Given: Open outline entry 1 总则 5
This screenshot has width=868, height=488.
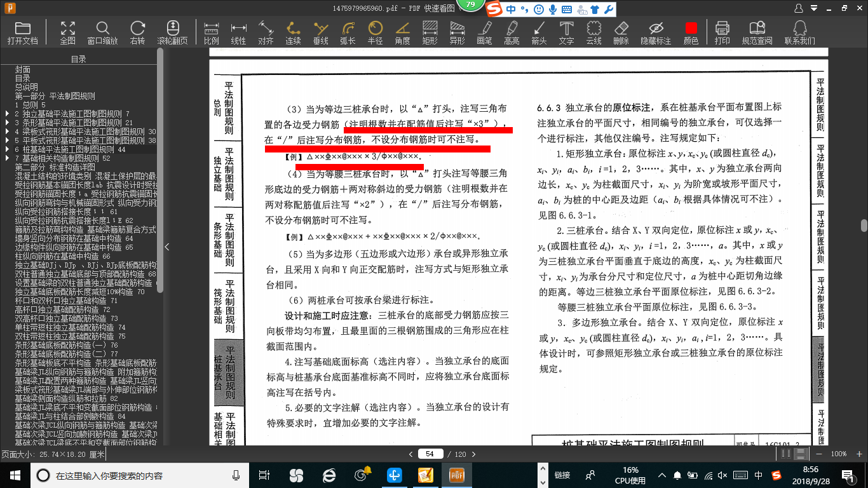Looking at the screenshot, I should point(30,105).
